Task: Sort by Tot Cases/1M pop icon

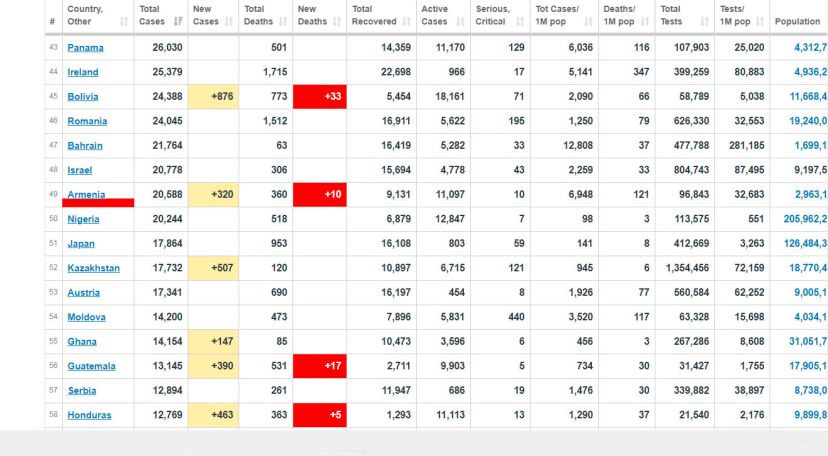Action: [589, 22]
